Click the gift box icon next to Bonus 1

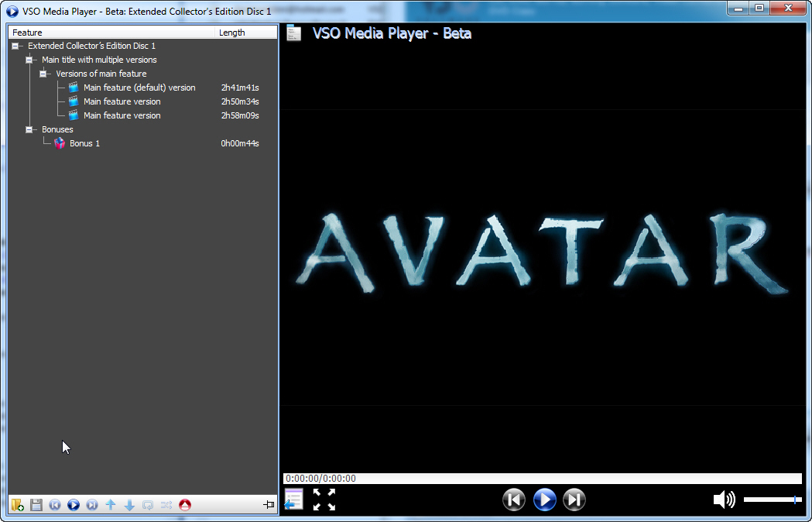click(x=60, y=143)
